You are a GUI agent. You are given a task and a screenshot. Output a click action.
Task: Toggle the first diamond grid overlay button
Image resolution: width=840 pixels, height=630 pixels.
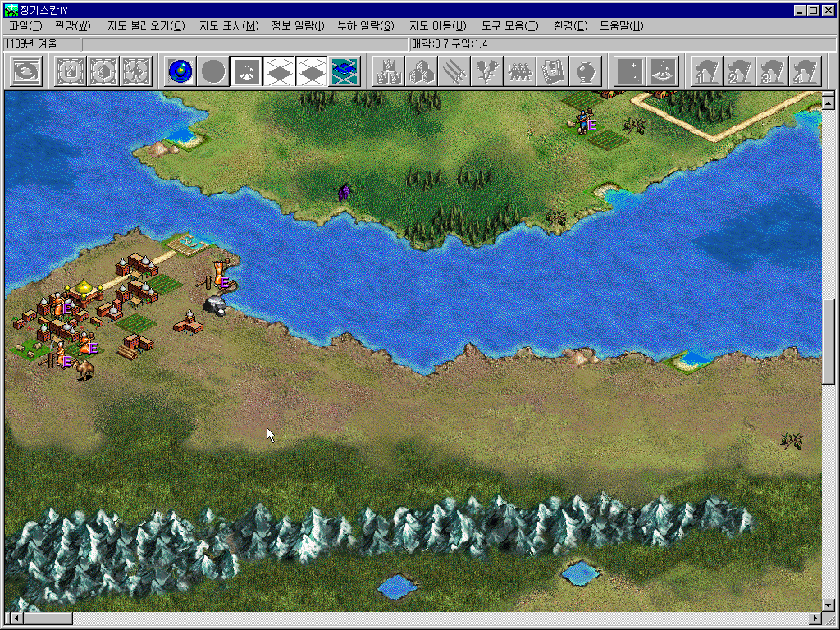pos(279,71)
